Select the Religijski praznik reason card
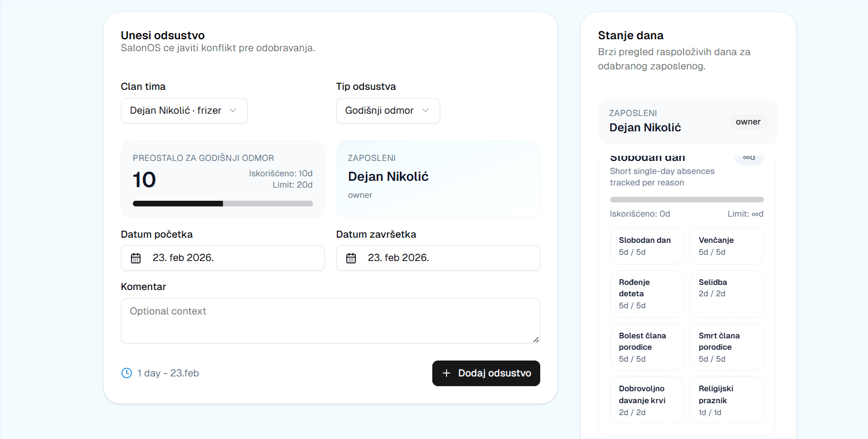Viewport: 868px width, 439px height. pos(727,400)
